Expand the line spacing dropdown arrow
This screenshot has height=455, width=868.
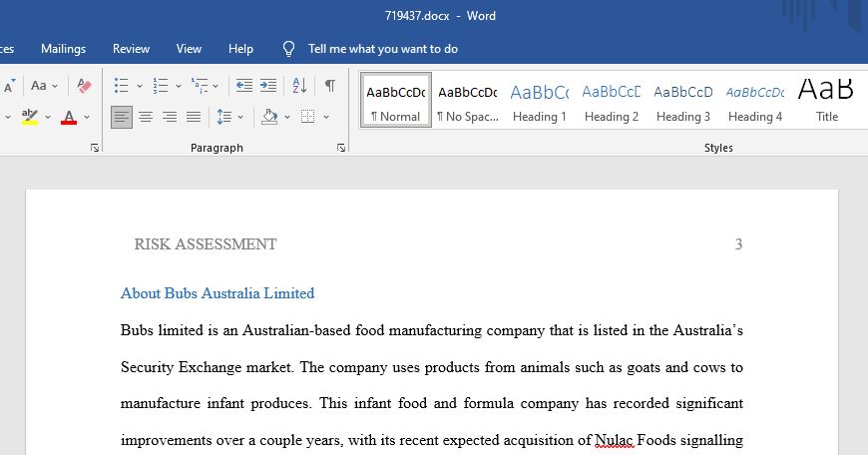point(240,117)
